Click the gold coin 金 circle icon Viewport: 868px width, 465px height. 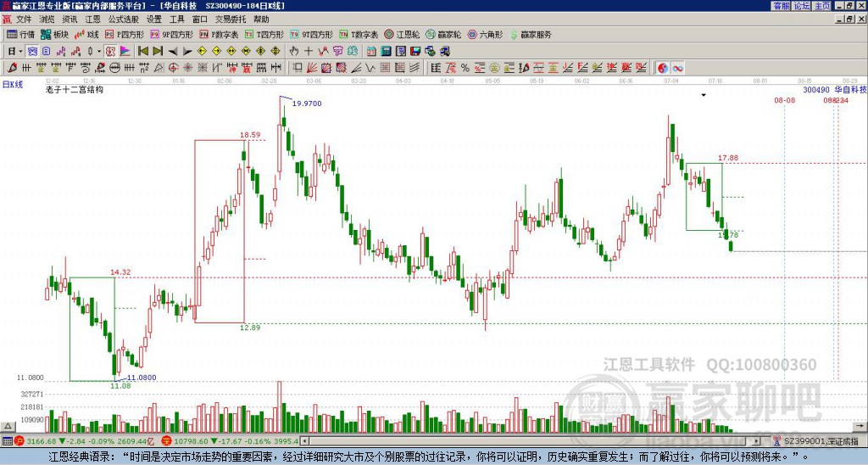[x=494, y=68]
